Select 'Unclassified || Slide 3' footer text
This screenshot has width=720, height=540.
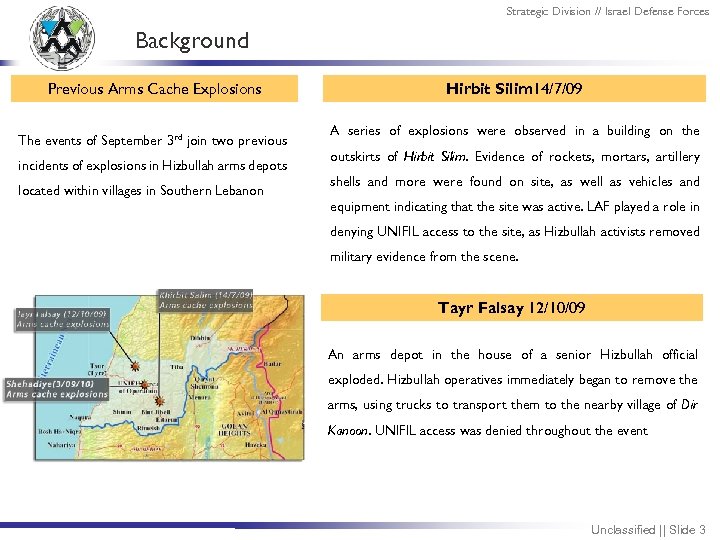click(x=648, y=529)
